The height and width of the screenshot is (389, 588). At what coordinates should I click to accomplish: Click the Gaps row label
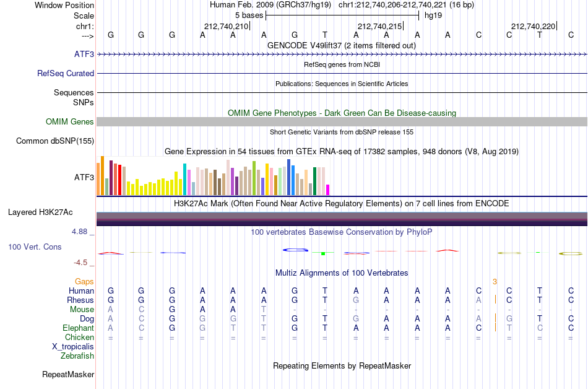coord(84,282)
